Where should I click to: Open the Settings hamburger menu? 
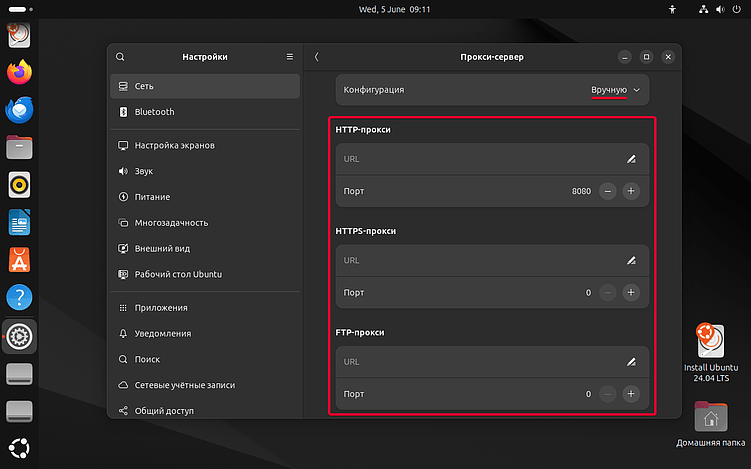[290, 57]
